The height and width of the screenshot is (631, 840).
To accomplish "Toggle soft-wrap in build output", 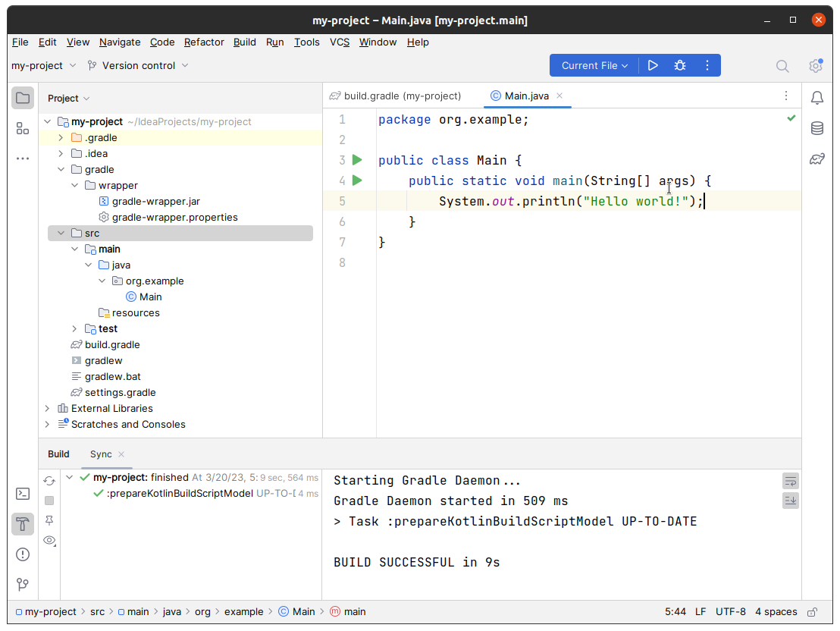I will coord(791,481).
